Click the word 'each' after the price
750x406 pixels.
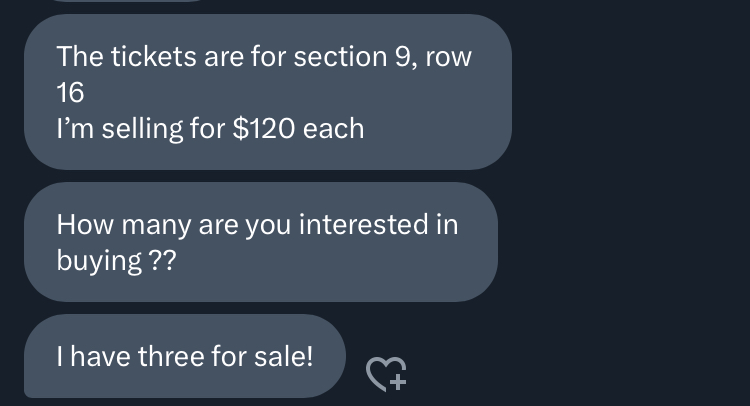(x=333, y=129)
